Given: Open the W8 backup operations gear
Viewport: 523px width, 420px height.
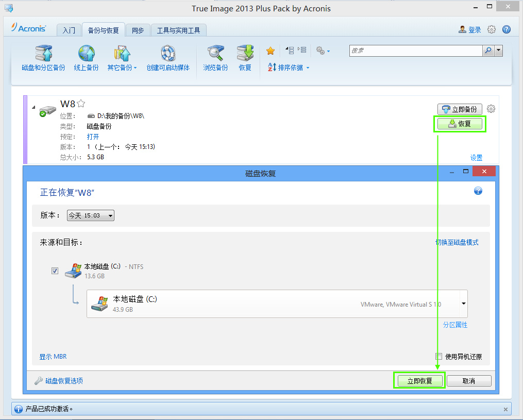Looking at the screenshot, I should [491, 109].
